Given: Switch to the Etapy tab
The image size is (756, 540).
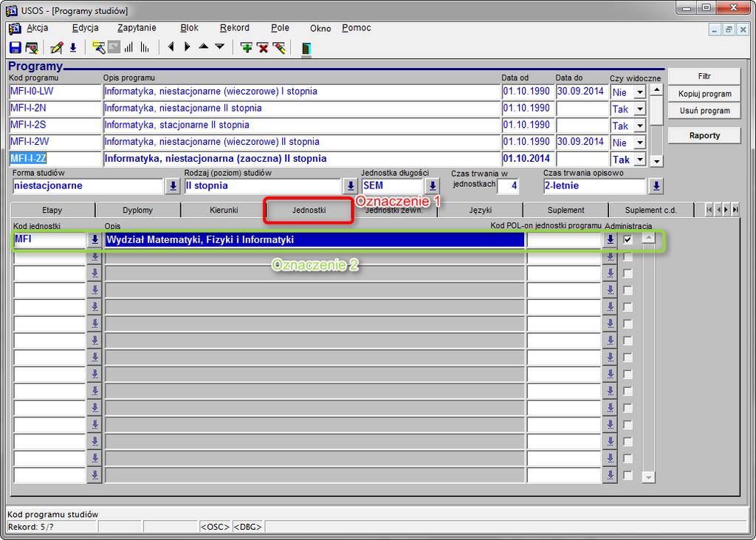Looking at the screenshot, I should pos(52,211).
